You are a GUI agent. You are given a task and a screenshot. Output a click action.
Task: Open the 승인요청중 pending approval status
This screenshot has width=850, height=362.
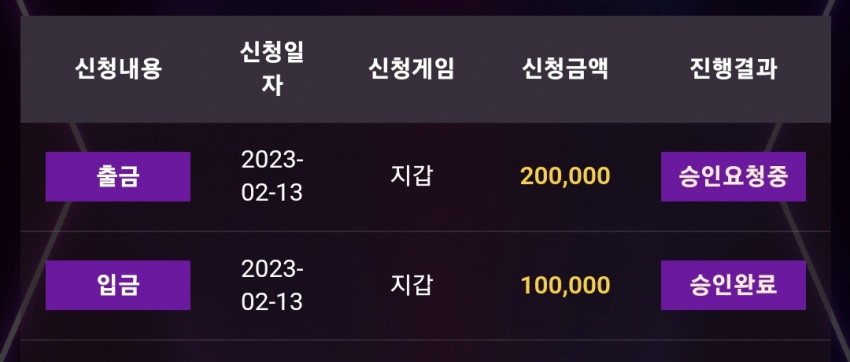click(733, 177)
